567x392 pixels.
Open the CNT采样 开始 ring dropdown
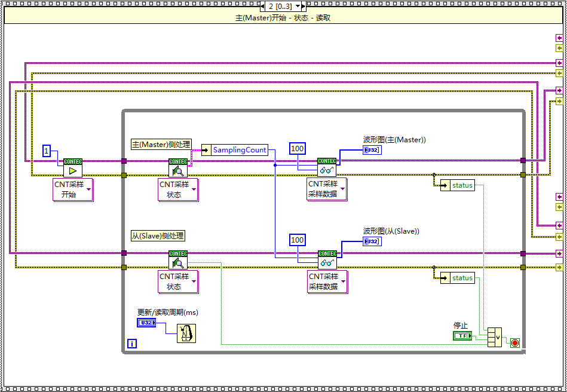pyautogui.click(x=88, y=190)
